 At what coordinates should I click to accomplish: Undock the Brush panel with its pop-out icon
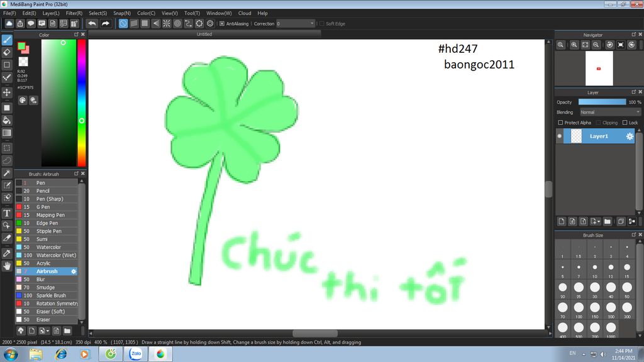[76, 173]
